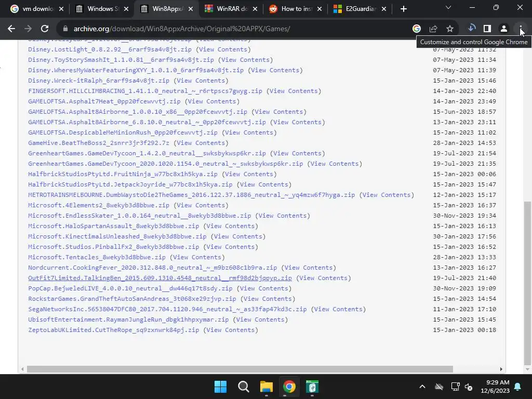Close the WinRAR download tab
The width and height of the screenshot is (532, 399).
(255, 9)
